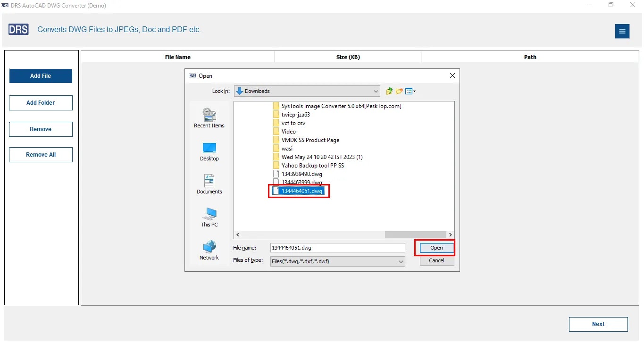The height and width of the screenshot is (343, 644).
Task: Click the Remove All button
Action: click(x=40, y=154)
